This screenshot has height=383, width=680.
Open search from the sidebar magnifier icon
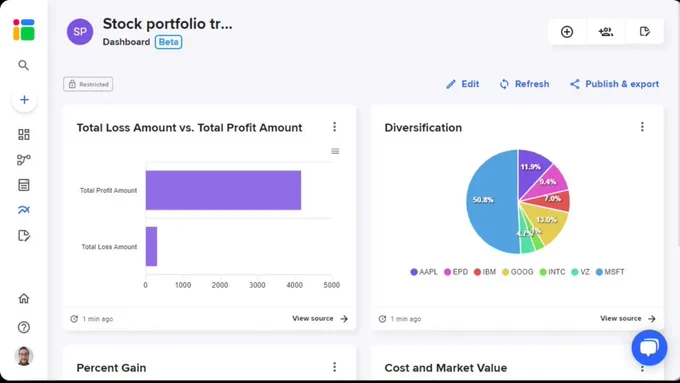23,65
